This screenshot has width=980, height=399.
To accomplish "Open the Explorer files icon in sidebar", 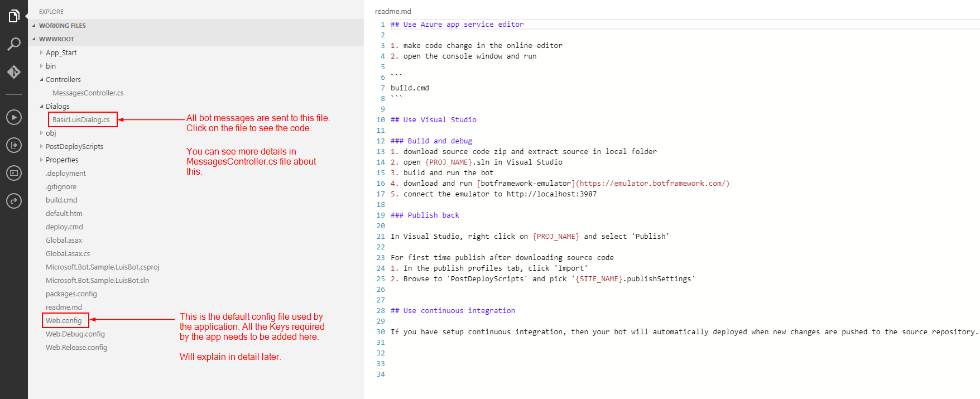I will pos(14,17).
